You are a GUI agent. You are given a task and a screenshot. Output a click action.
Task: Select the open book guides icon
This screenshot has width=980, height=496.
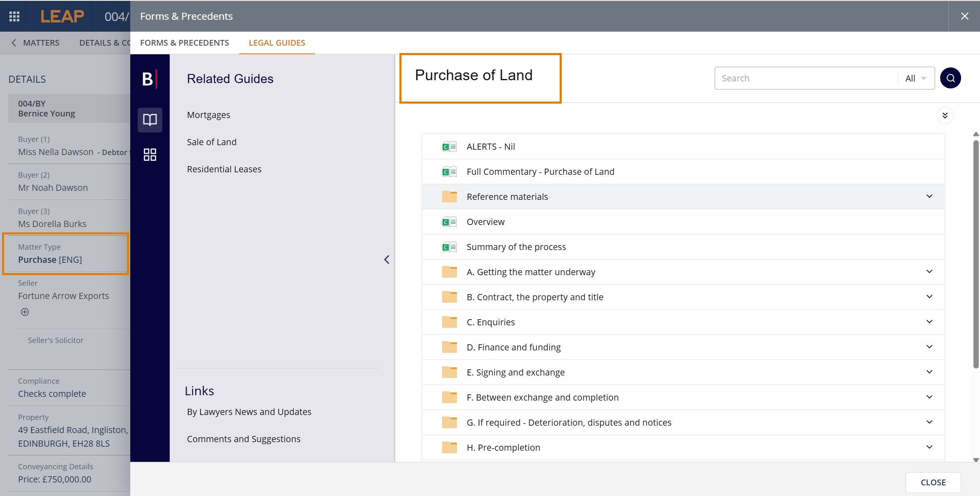click(150, 120)
